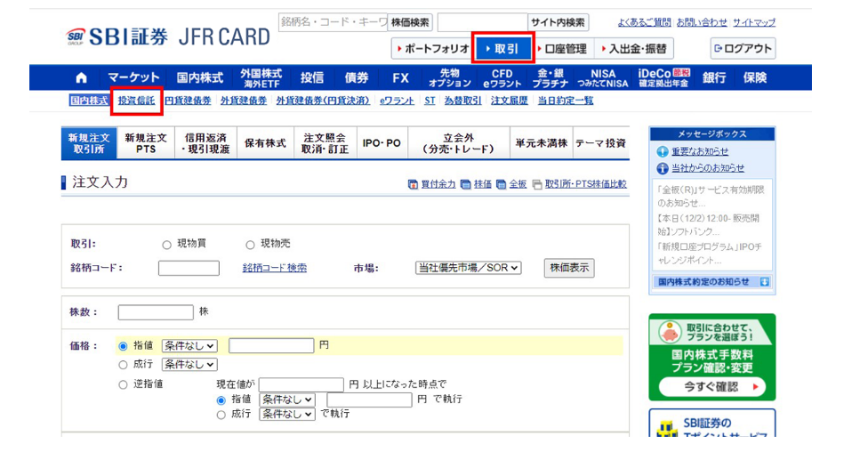Open 取引所・PTS株価比較 comparison icon
This screenshot has width=868, height=460.
(x=536, y=184)
